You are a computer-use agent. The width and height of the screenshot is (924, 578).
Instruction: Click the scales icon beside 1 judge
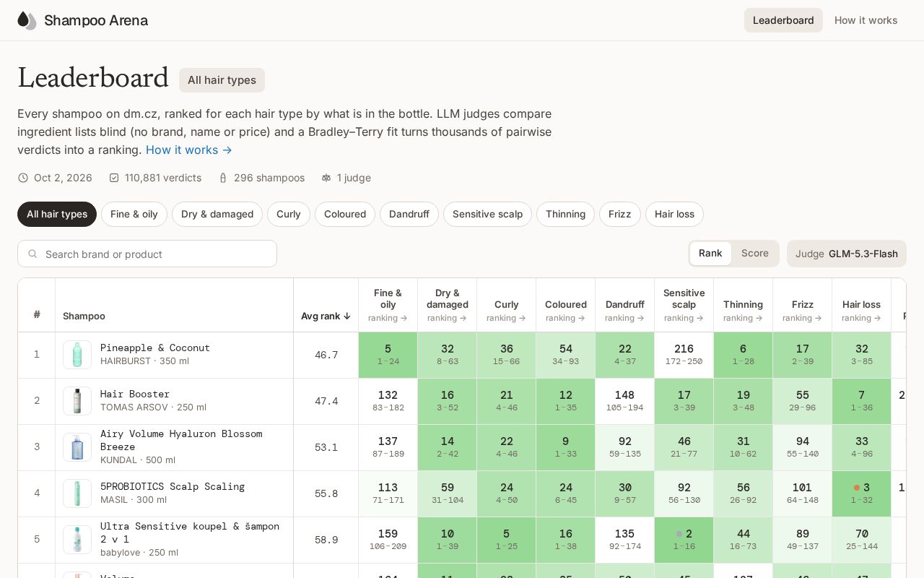pyautogui.click(x=326, y=178)
